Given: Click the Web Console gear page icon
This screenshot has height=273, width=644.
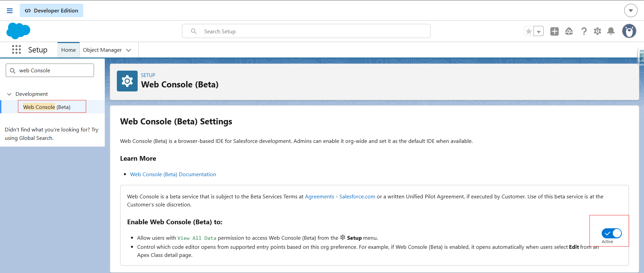Looking at the screenshot, I should pos(127,81).
